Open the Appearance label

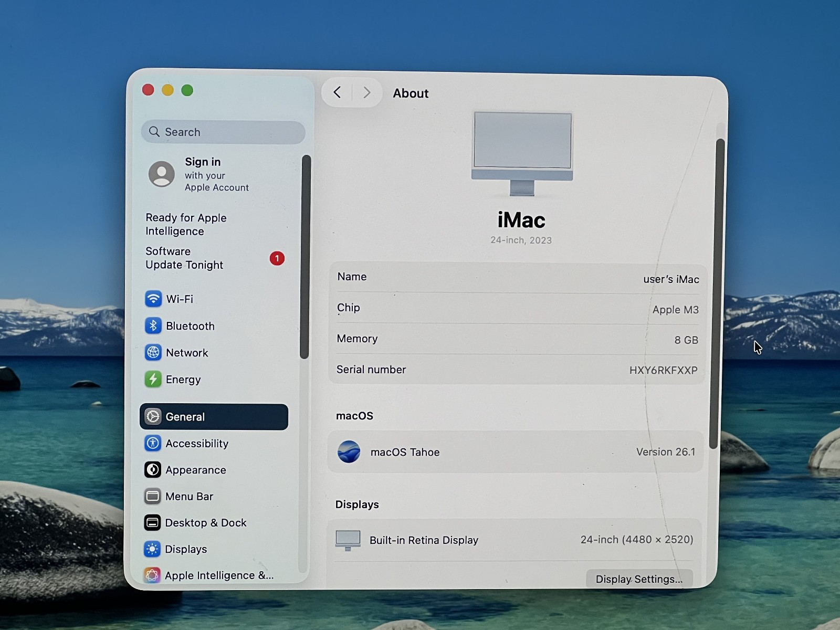pyautogui.click(x=196, y=469)
